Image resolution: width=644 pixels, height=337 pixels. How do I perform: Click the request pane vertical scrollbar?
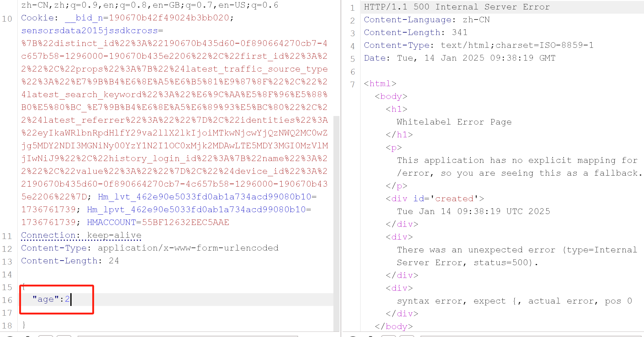point(336,223)
